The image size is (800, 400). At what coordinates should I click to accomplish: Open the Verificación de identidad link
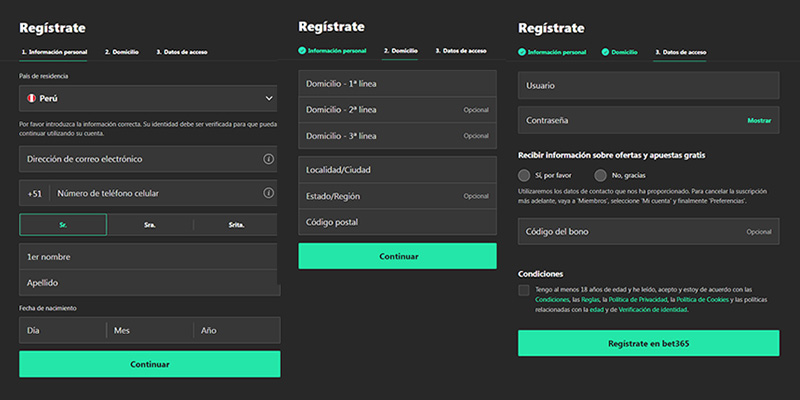tap(653, 309)
